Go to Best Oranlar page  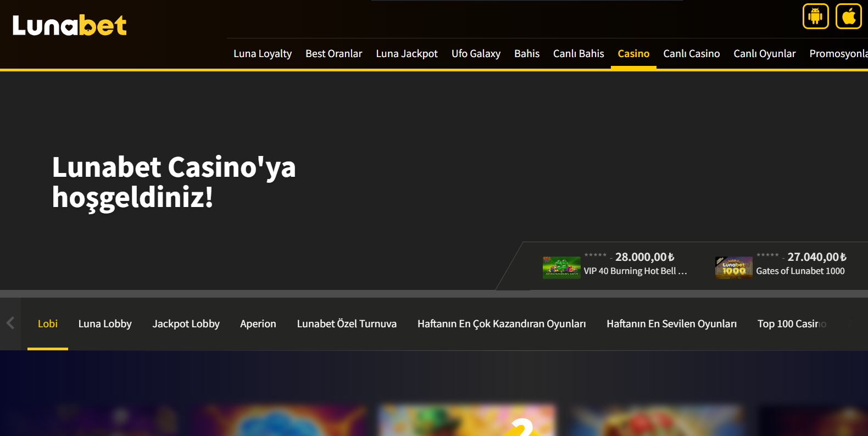[x=334, y=54]
